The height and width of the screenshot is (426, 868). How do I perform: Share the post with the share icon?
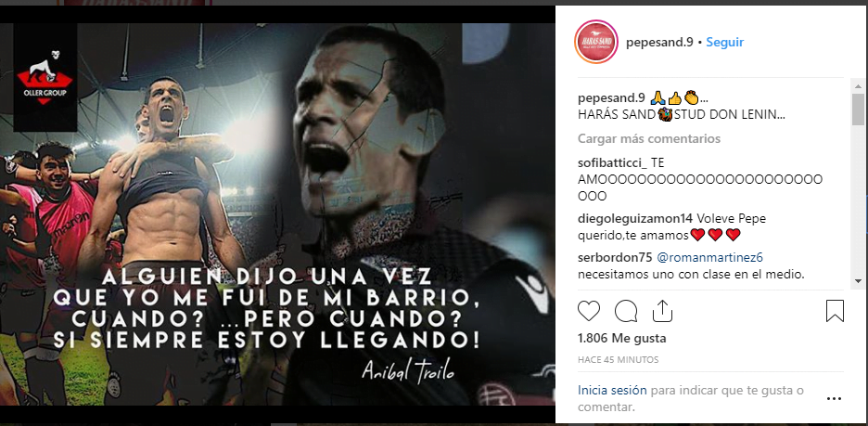coord(662,311)
